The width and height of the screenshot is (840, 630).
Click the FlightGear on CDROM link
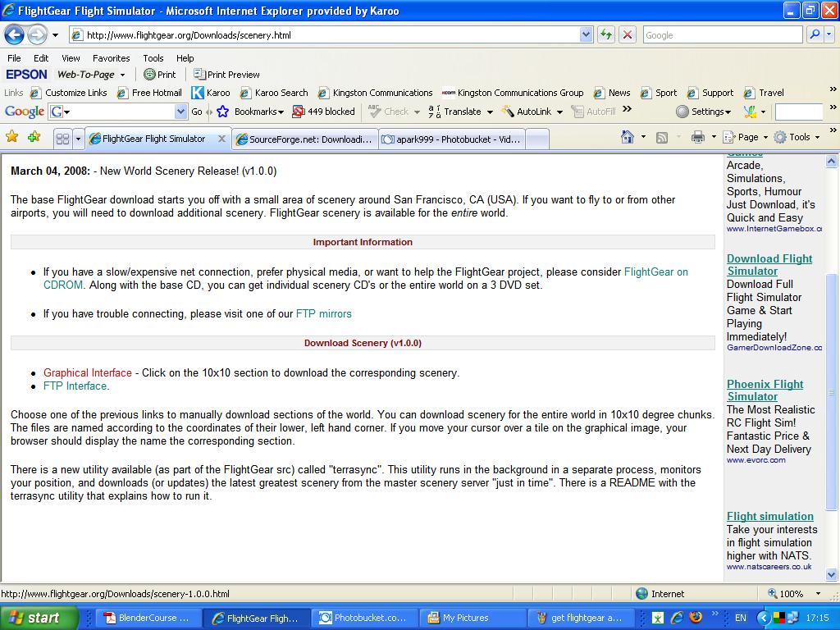656,272
